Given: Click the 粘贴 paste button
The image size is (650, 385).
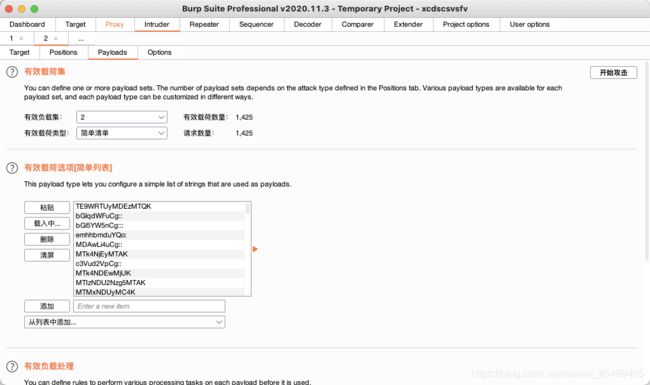Looking at the screenshot, I should (x=47, y=207).
